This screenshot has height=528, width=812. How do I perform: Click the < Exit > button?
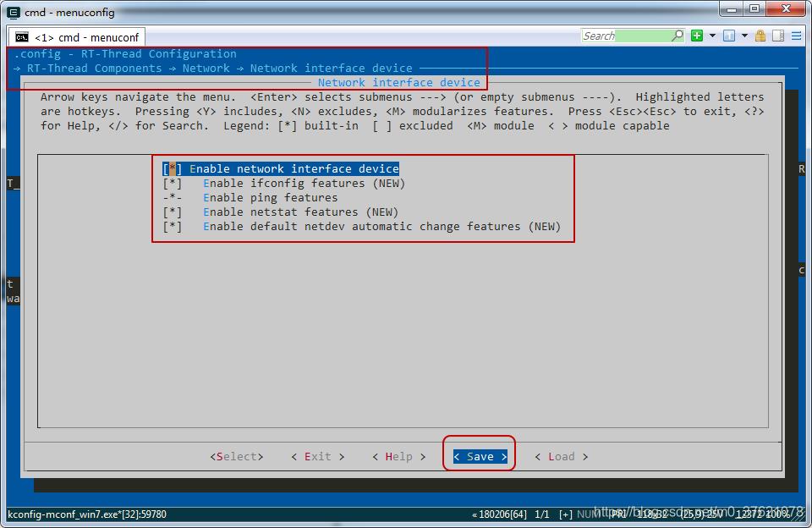(x=317, y=456)
